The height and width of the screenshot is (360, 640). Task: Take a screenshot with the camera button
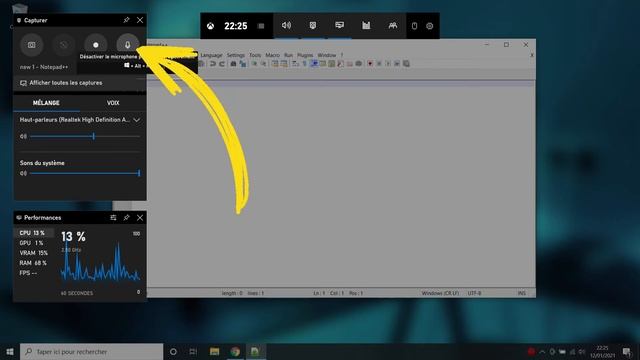pyautogui.click(x=31, y=45)
